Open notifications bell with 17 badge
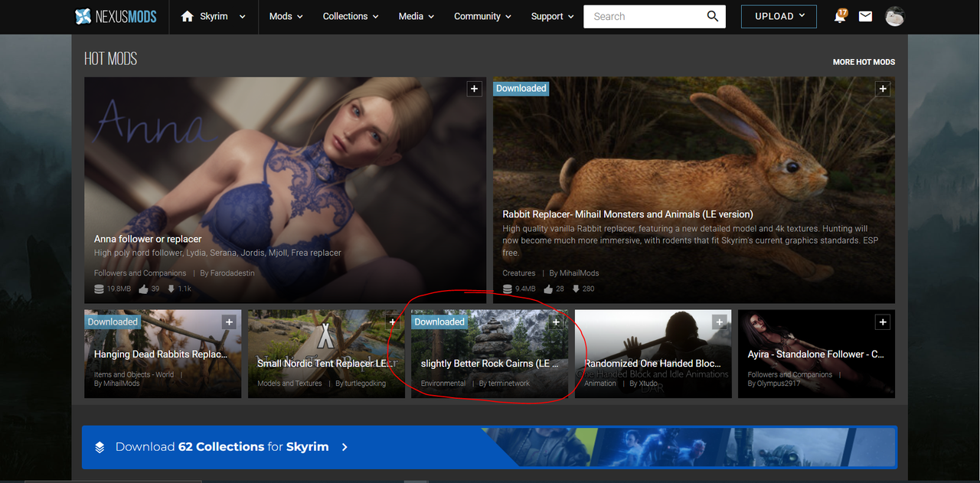 click(x=840, y=15)
